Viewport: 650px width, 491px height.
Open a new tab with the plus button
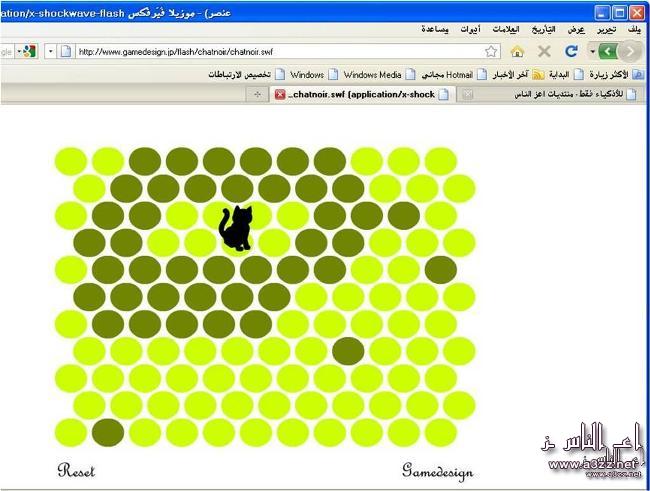click(x=257, y=95)
